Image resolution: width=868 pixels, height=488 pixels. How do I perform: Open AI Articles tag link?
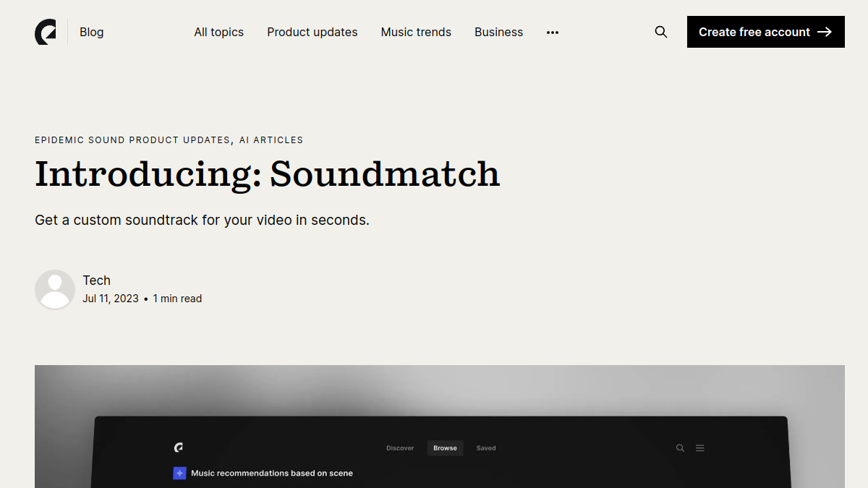click(271, 140)
